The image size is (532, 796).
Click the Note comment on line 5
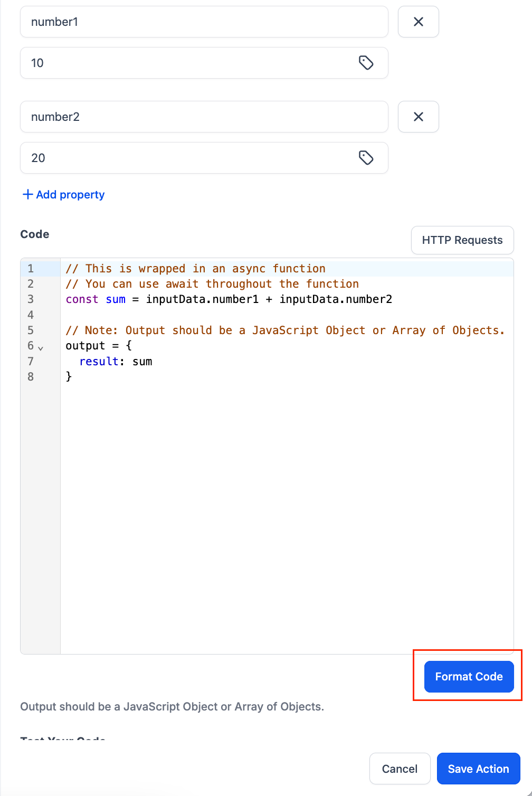[285, 330]
